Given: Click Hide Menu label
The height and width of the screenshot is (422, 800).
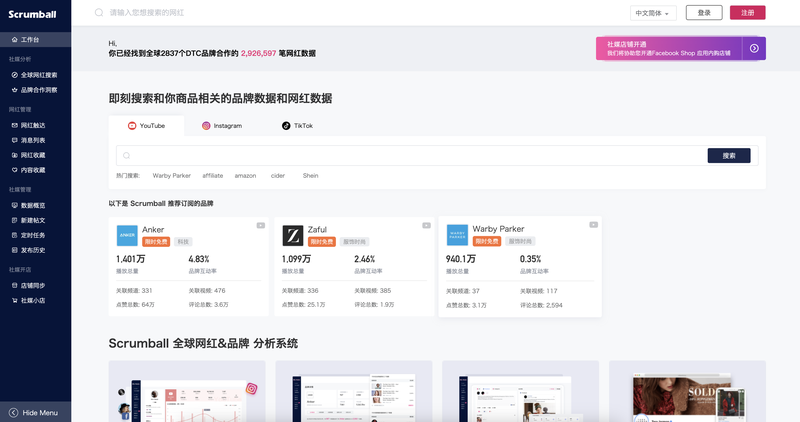Looking at the screenshot, I should click(x=40, y=412).
